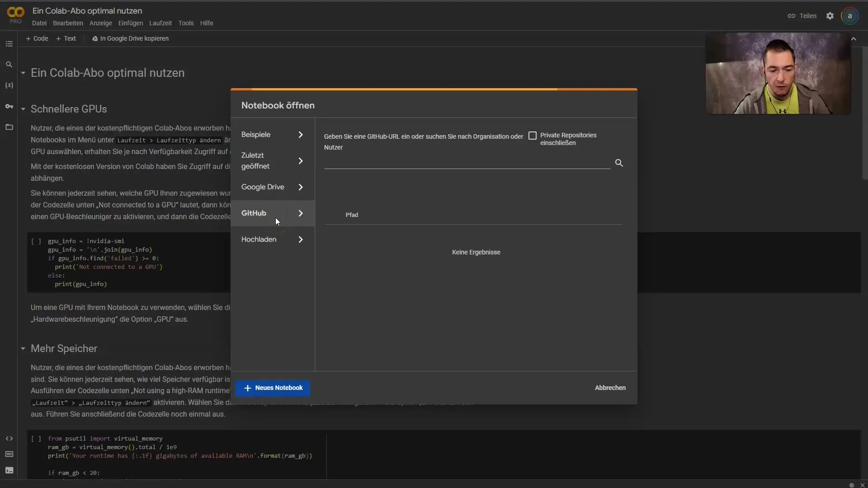Expand the Zuletzt geöffnet chevron
Screen dimensions: 868x488
click(301, 161)
